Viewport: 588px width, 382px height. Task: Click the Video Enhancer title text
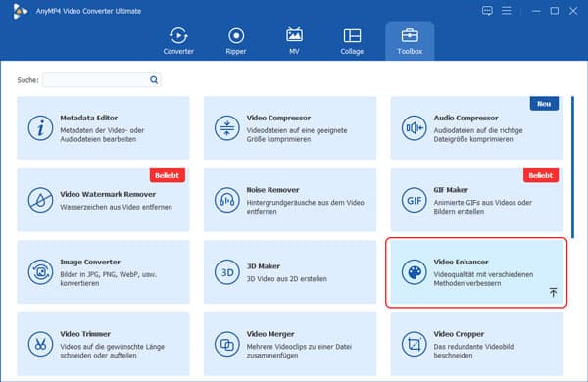pyautogui.click(x=461, y=262)
